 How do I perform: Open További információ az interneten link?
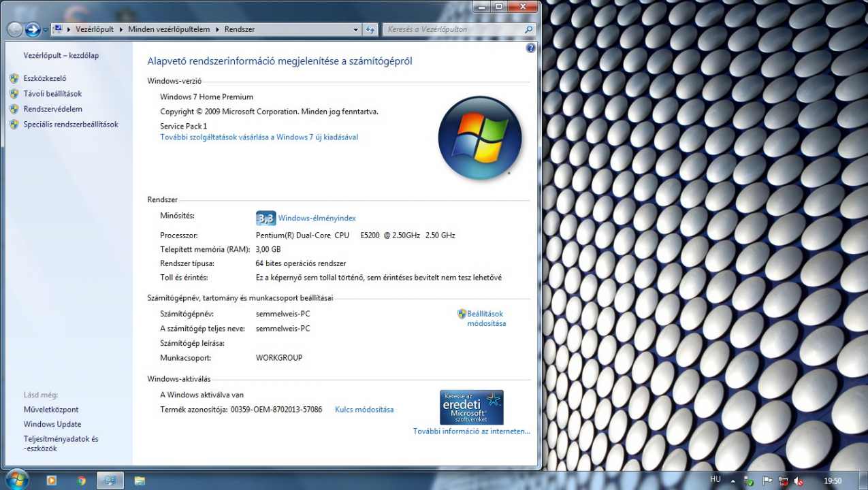[472, 431]
